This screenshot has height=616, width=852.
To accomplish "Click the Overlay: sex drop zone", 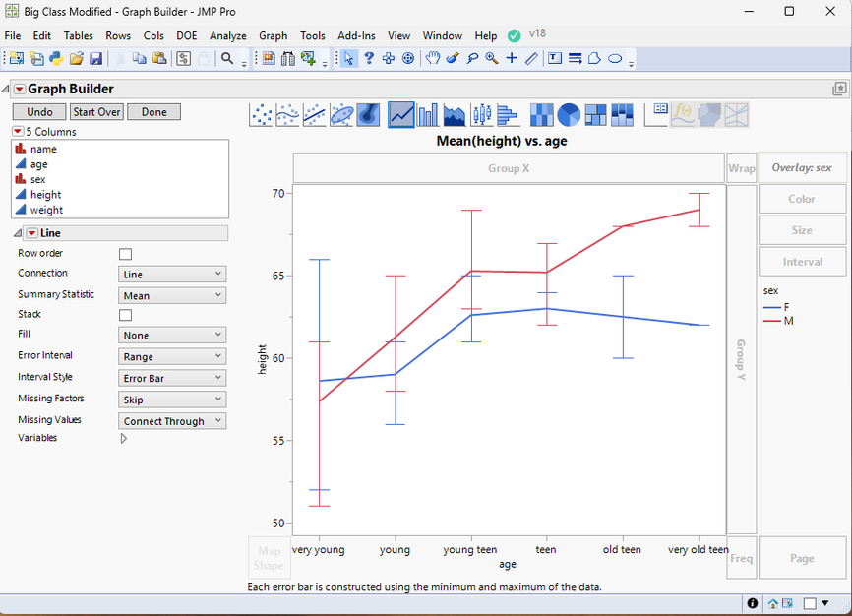I will click(802, 168).
